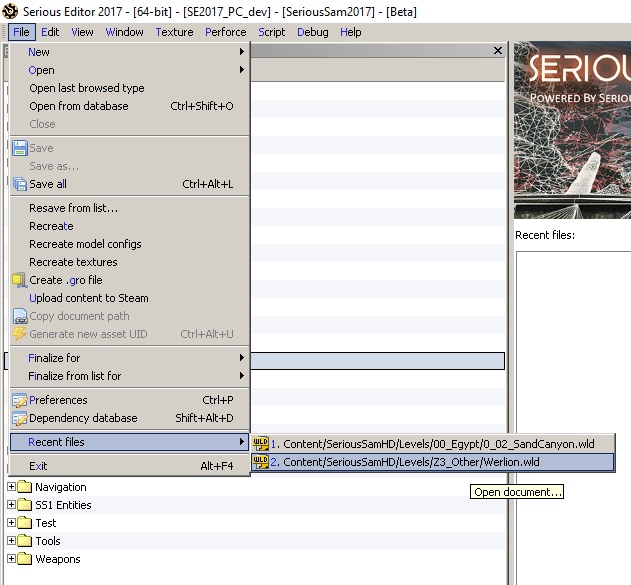Open recent file Werlion.wld
This screenshot has height=585, width=631.
[433, 462]
